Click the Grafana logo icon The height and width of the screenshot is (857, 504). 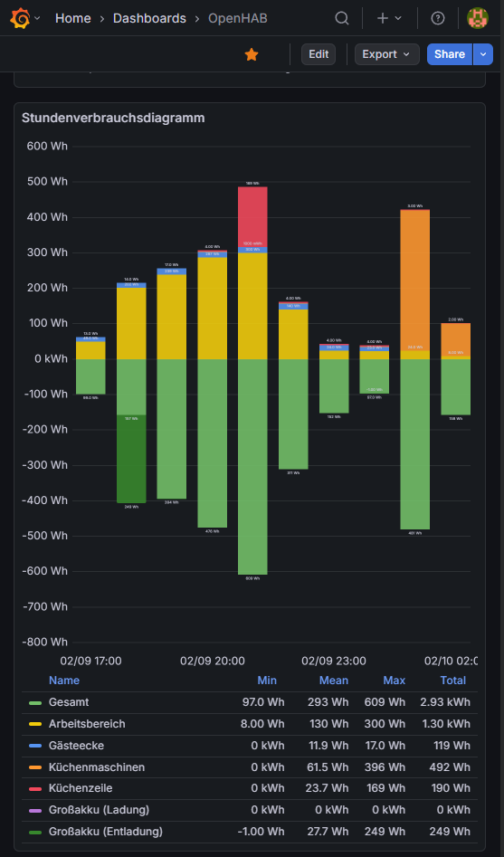pyautogui.click(x=20, y=18)
